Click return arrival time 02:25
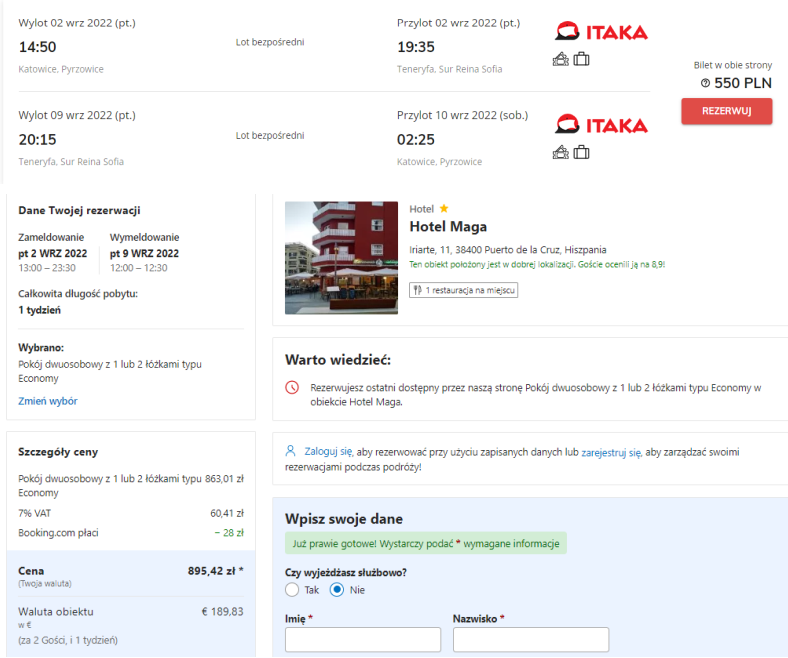788x658 pixels. point(416,139)
